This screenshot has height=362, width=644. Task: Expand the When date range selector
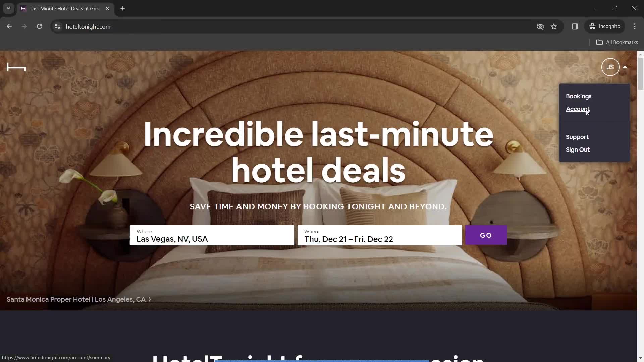[379, 235]
